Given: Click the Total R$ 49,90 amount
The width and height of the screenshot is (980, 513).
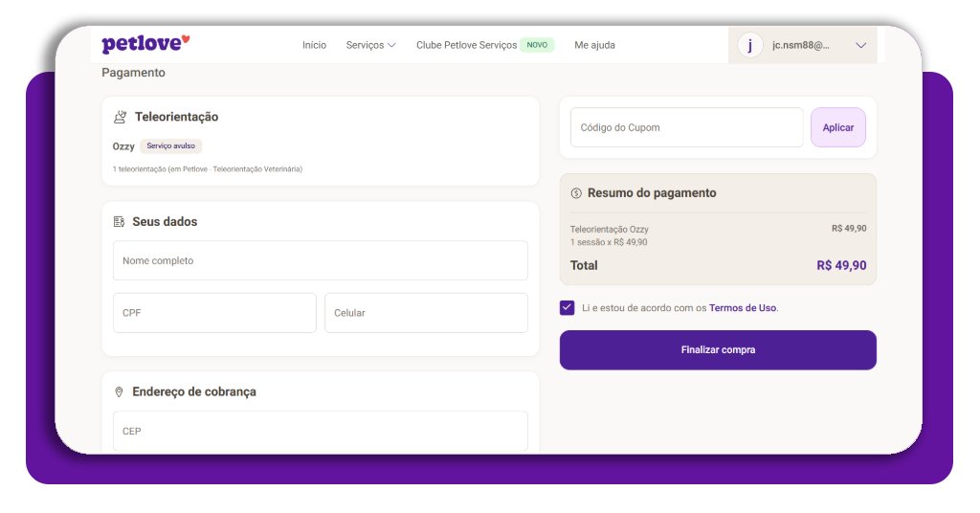Looking at the screenshot, I should tap(841, 265).
